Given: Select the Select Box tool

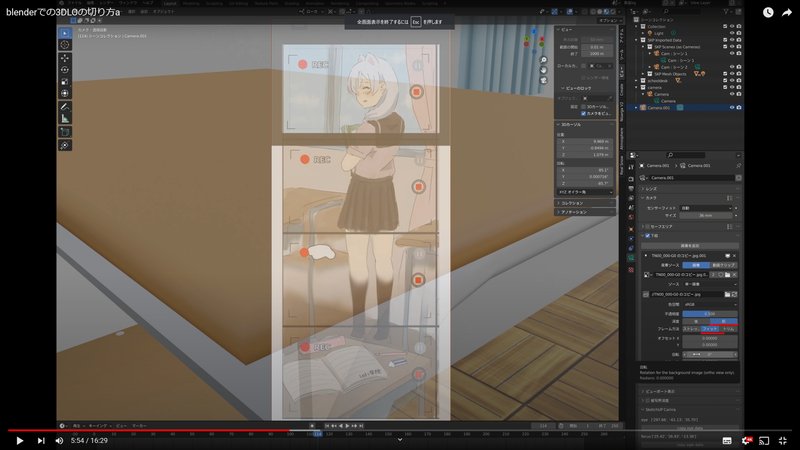Looking at the screenshot, I should pos(65,33).
